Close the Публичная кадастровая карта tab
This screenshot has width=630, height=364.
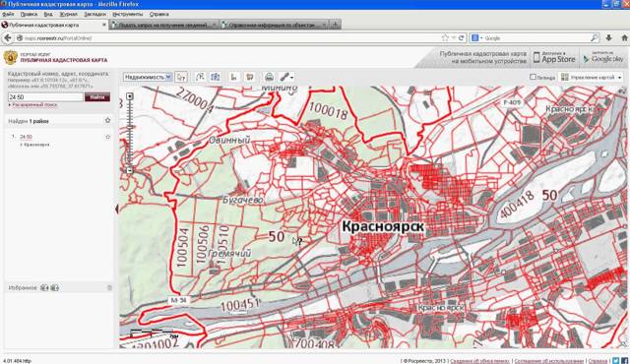[104, 25]
